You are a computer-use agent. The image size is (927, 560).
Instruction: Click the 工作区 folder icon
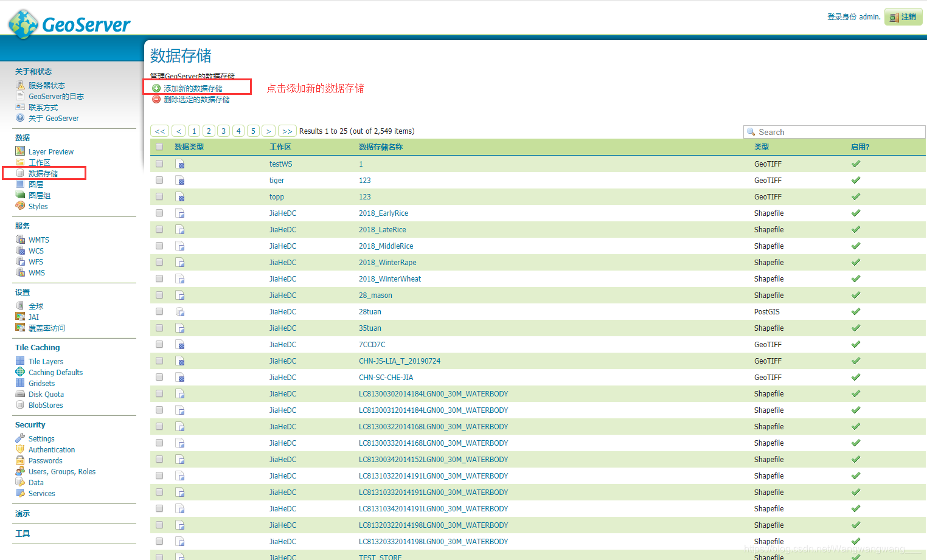20,162
